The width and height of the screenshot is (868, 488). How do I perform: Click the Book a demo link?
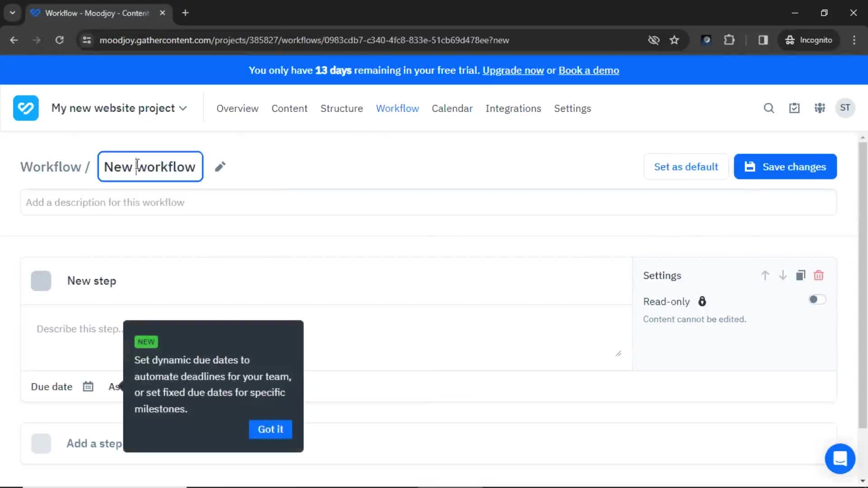(x=589, y=70)
